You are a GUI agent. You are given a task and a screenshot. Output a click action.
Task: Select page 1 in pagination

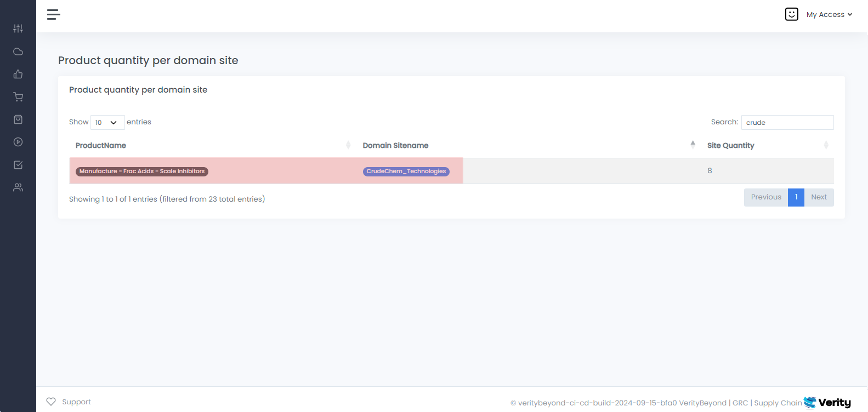(x=796, y=197)
